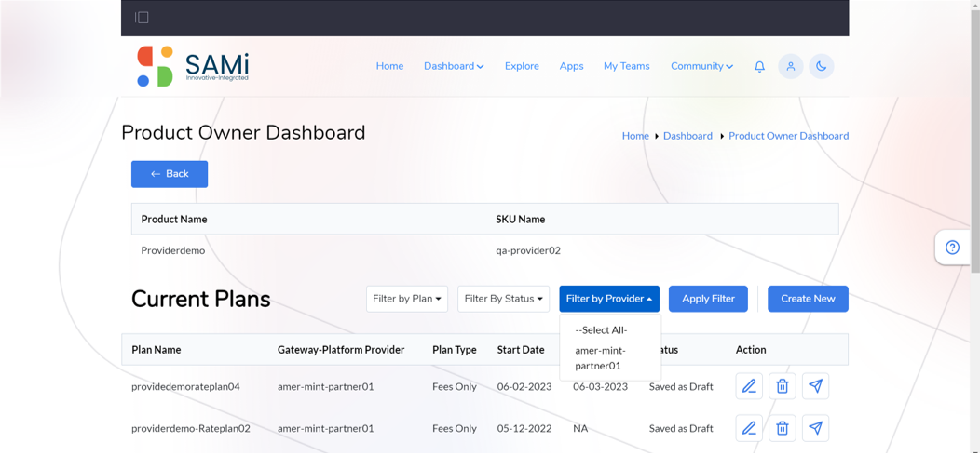Open the notifications bell
This screenshot has width=980, height=456.
759,66
